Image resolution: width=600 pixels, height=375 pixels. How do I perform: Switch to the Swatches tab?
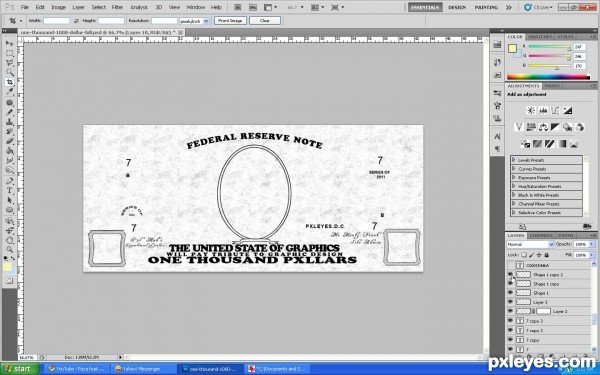click(540, 37)
